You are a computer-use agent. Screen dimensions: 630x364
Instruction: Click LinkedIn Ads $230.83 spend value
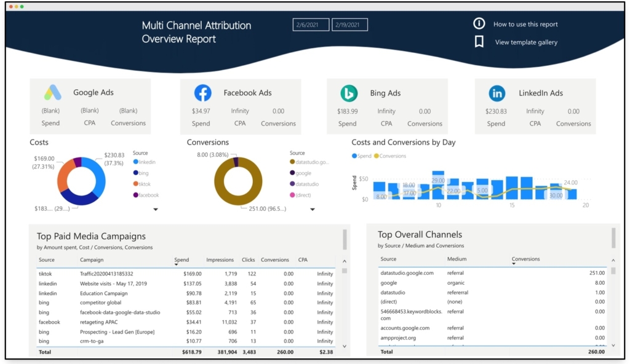(x=496, y=111)
